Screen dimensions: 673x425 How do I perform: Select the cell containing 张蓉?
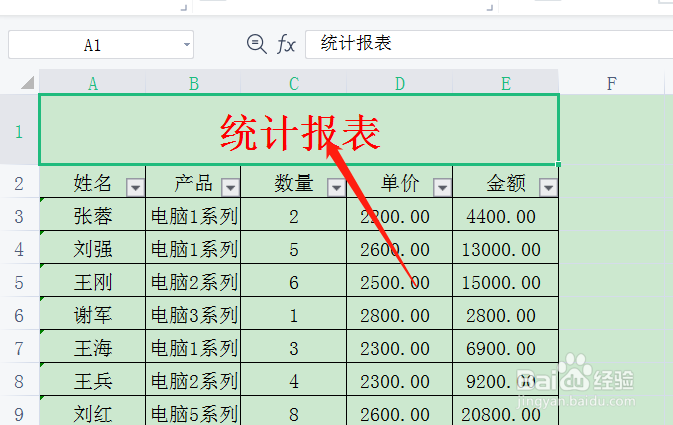pos(93,216)
